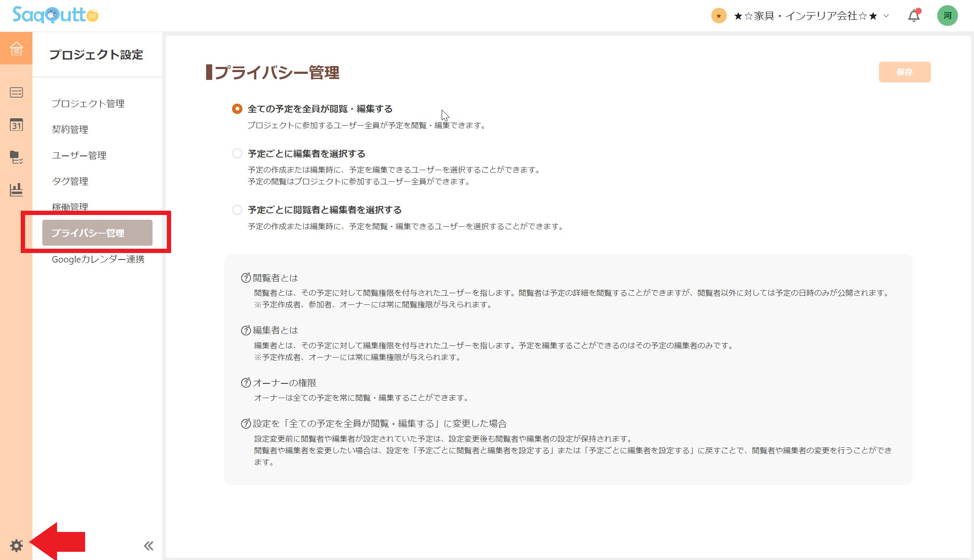
Task: Open the statistics chart icon
Action: click(x=16, y=190)
